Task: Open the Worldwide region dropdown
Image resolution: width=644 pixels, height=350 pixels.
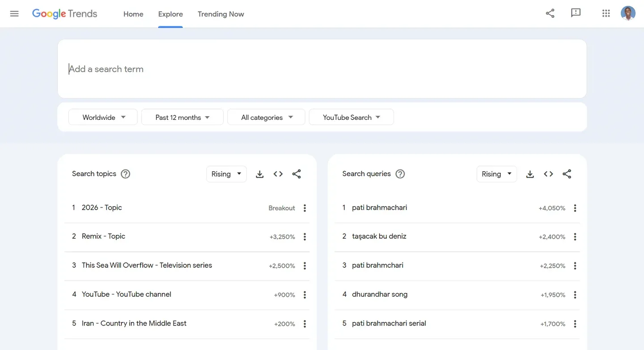Action: pos(103,117)
